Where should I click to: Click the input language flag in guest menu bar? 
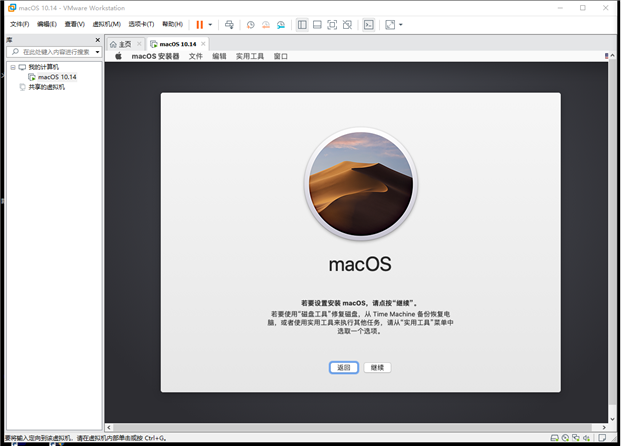606,56
